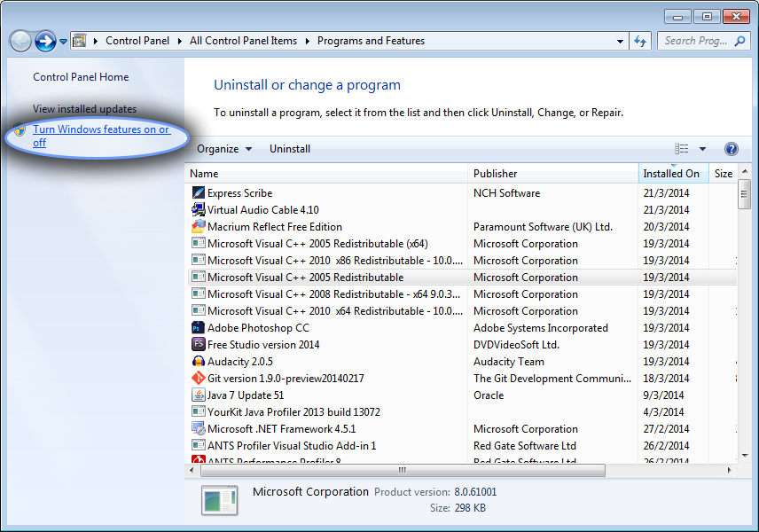Expand the arrow after All Control Panel Items
This screenshot has height=532, width=759.
(x=308, y=41)
